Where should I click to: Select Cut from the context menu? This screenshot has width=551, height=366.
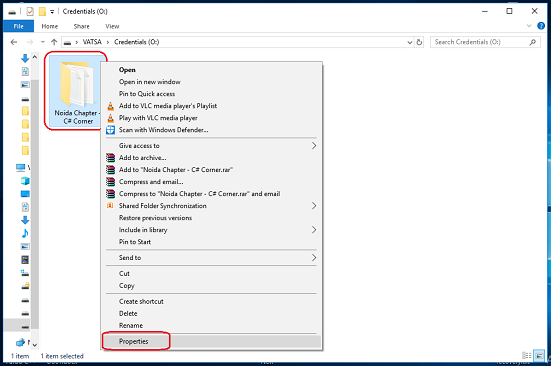(x=212, y=273)
